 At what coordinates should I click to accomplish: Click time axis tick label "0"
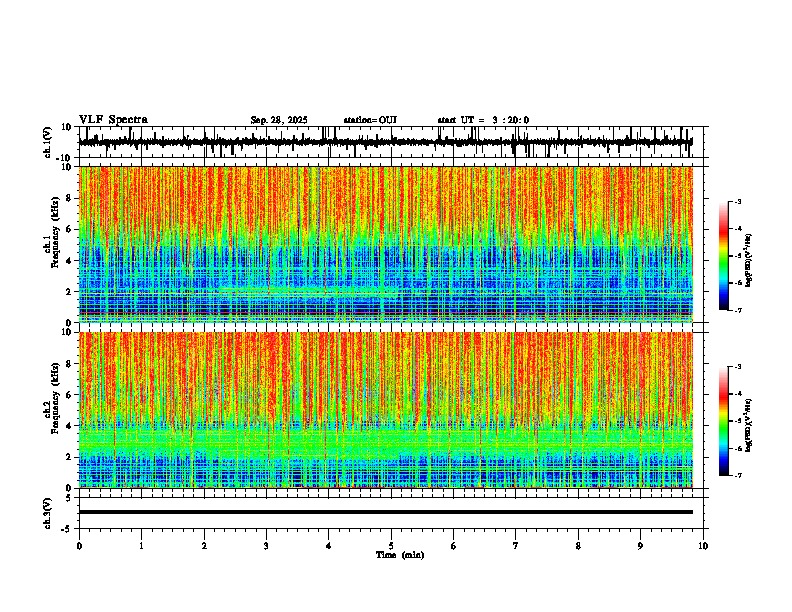(x=79, y=546)
